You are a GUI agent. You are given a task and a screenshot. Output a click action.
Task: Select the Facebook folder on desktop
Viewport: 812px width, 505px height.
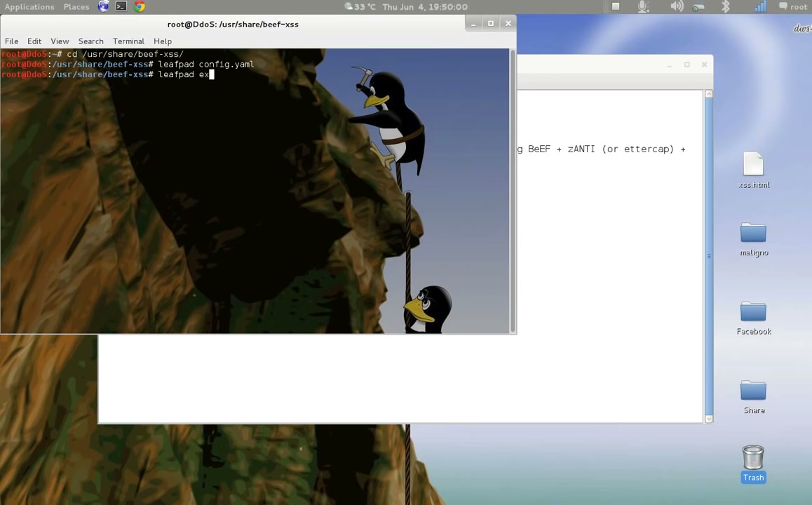(x=754, y=318)
